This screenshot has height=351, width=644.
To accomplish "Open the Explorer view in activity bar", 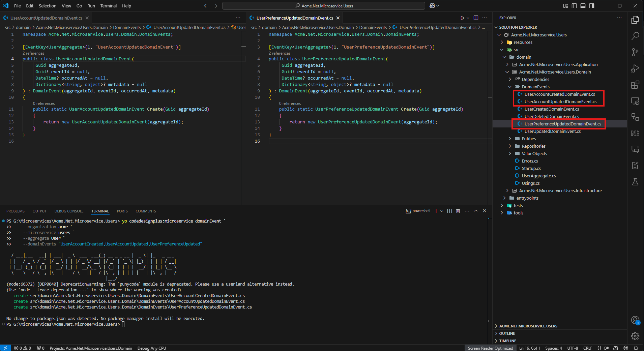I will (x=635, y=20).
